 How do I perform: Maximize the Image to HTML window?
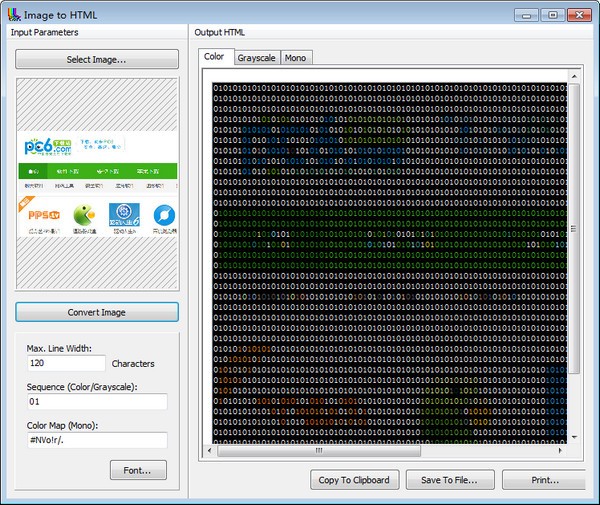click(x=553, y=14)
